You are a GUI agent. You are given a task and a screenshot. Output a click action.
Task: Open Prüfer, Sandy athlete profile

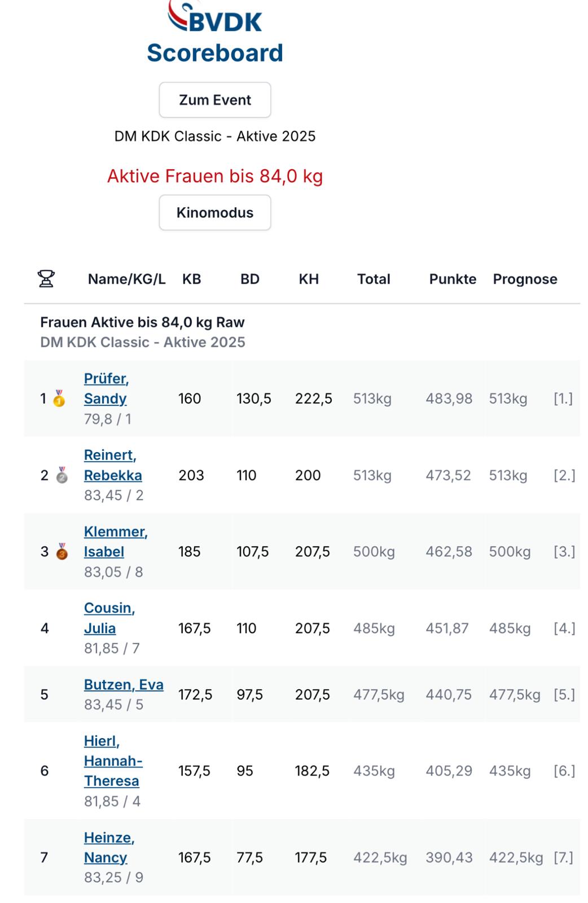(x=106, y=388)
